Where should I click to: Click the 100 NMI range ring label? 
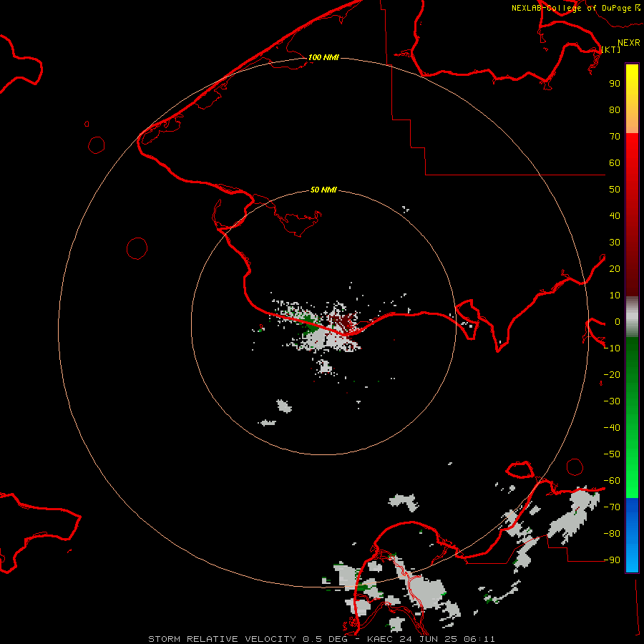click(x=323, y=57)
